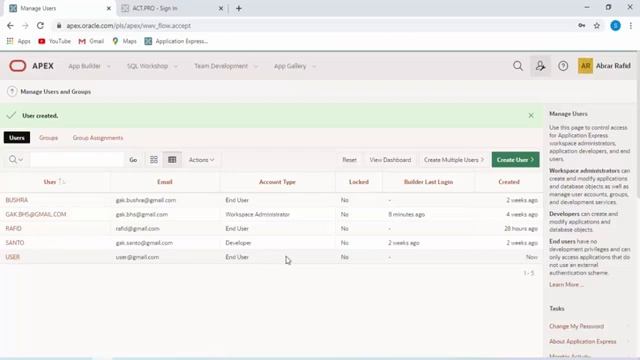Open the search column selector magnifier
640x360 pixels.
[16, 160]
